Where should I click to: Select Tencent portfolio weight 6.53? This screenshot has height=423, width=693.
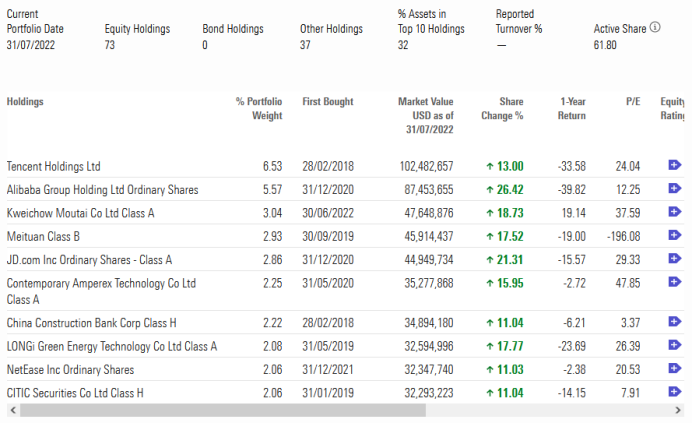pyautogui.click(x=272, y=167)
